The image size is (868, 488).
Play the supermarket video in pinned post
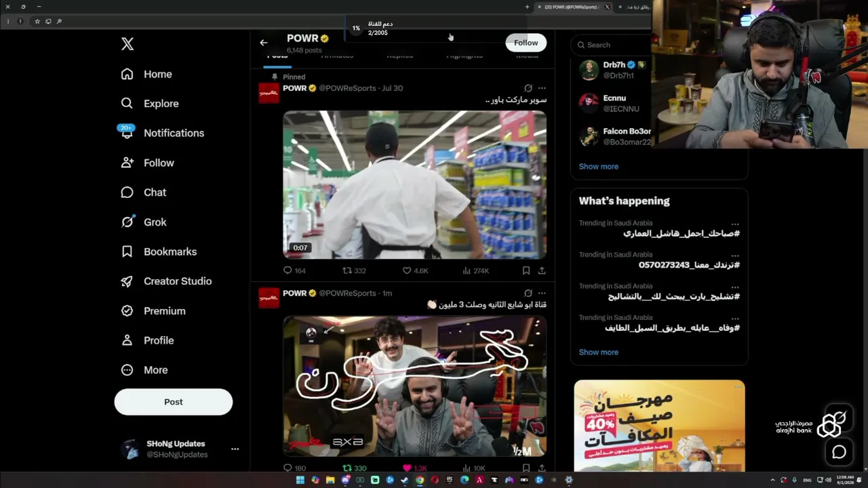click(x=414, y=184)
